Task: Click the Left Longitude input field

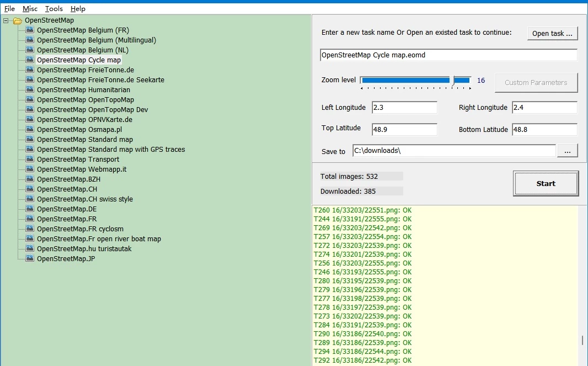Action: [x=404, y=108]
